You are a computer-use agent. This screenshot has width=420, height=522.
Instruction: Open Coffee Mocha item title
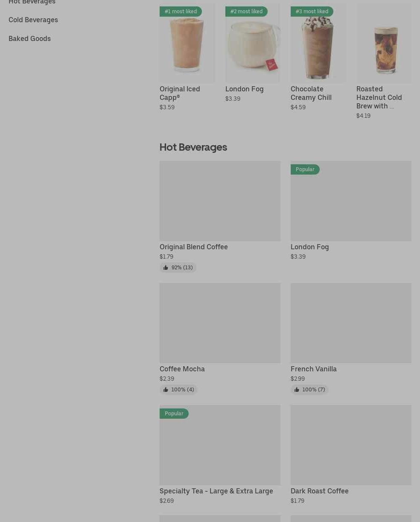pos(182,369)
